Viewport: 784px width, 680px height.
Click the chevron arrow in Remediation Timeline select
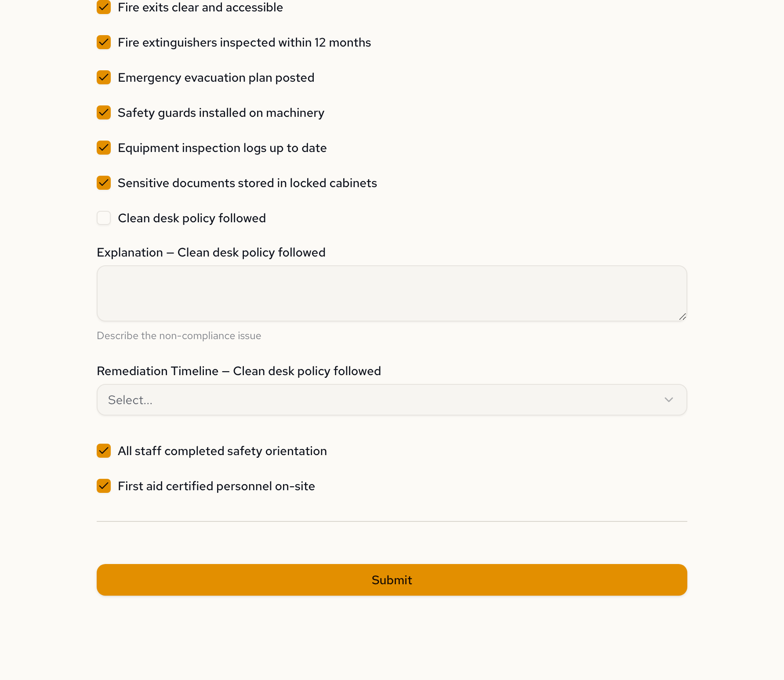[x=668, y=400]
